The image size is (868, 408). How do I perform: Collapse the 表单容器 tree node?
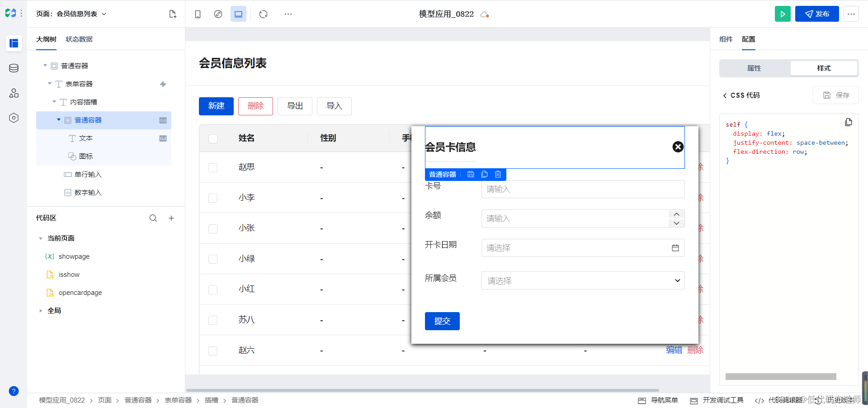coord(50,84)
